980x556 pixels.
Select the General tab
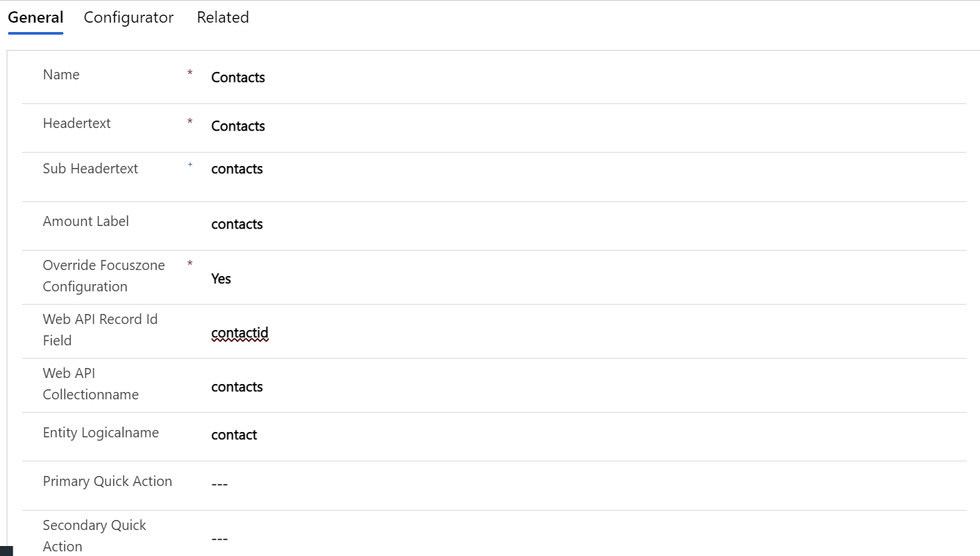(35, 17)
